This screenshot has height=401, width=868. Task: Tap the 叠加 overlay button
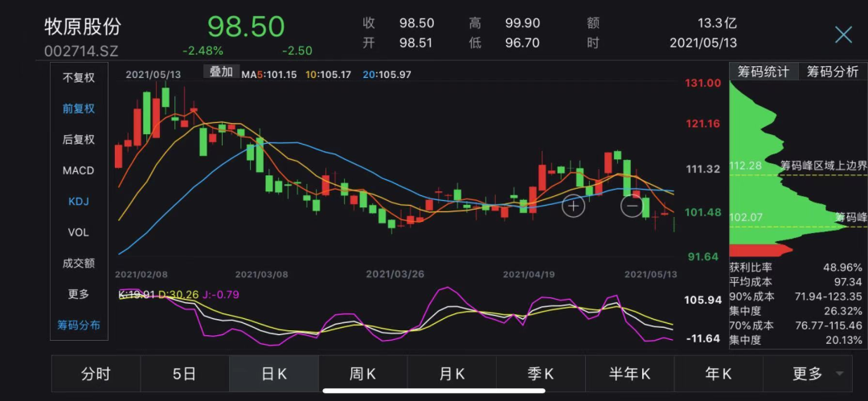222,72
